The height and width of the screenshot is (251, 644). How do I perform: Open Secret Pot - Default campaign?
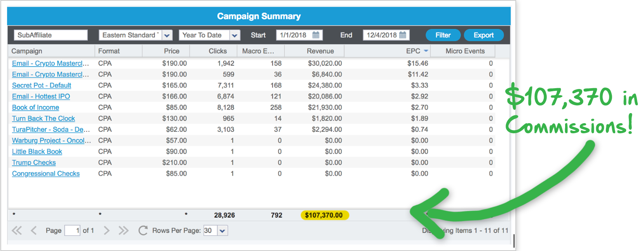[x=42, y=85]
